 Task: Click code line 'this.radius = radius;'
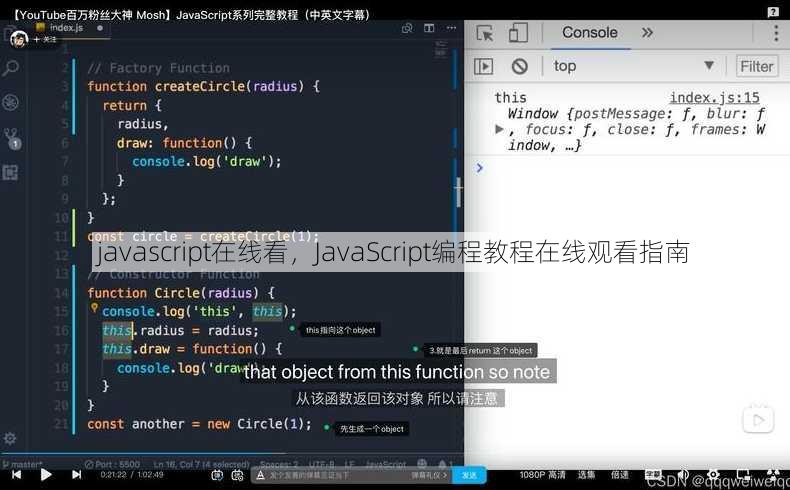pyautogui.click(x=180, y=330)
